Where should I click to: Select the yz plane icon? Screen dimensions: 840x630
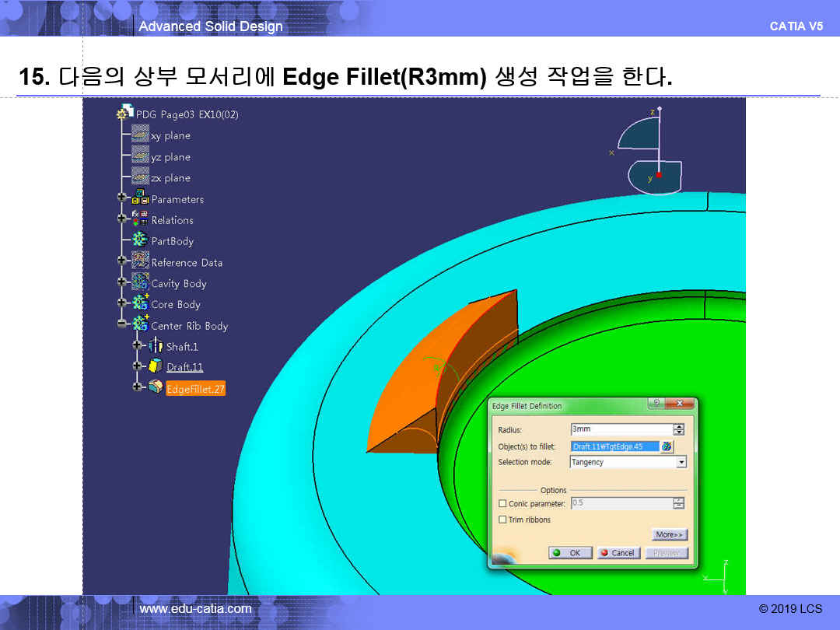[140, 156]
